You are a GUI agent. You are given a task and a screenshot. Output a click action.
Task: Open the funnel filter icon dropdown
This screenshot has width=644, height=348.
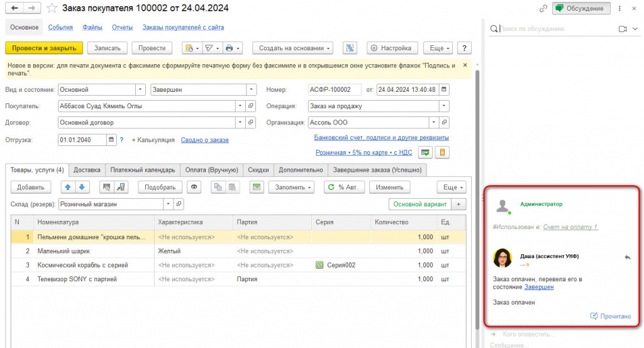(212, 48)
